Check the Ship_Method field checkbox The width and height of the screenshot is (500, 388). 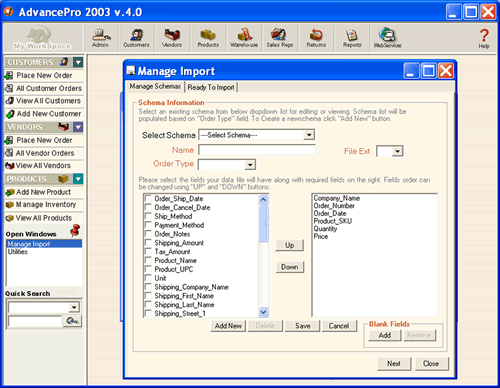coord(148,216)
